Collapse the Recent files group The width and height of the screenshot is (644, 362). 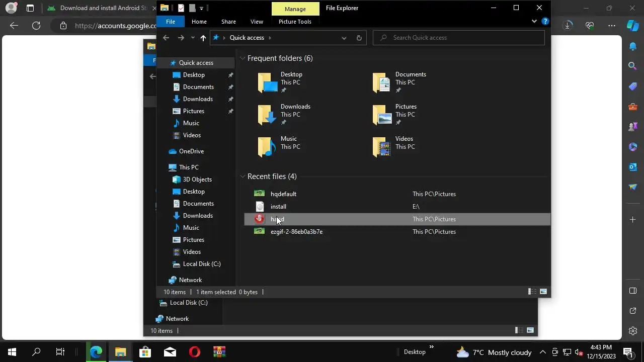coord(243,176)
